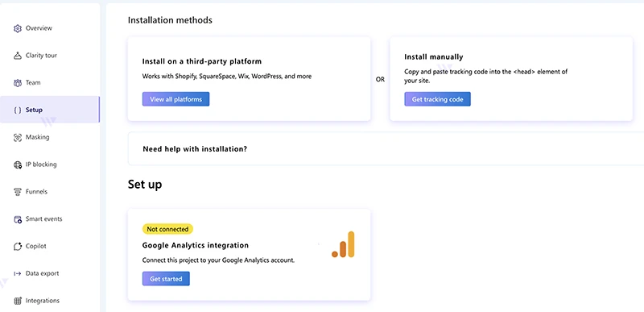Click the Copy and paste tracking code description
644x312 pixels.
coord(486,76)
